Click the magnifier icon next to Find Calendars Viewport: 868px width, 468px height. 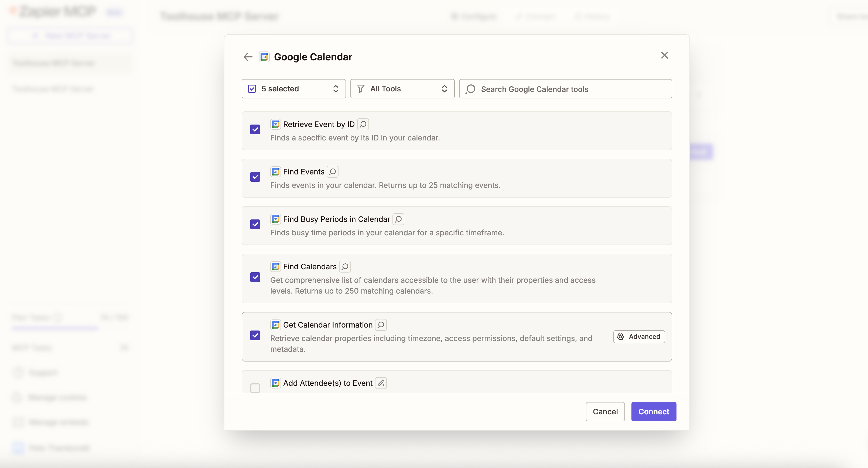pos(345,267)
